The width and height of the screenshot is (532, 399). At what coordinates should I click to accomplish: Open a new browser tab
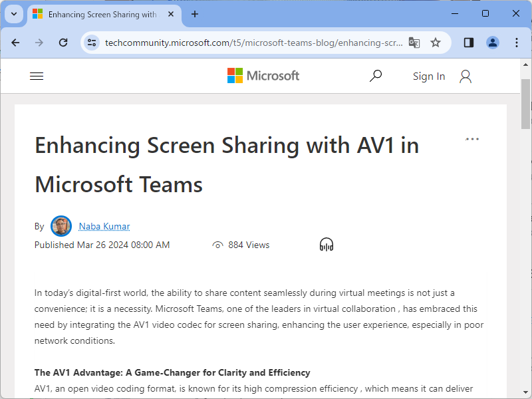[195, 14]
